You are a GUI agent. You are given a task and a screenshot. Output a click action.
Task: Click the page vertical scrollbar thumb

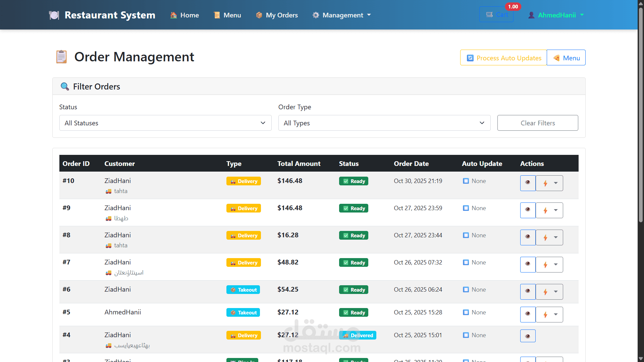[641, 114]
